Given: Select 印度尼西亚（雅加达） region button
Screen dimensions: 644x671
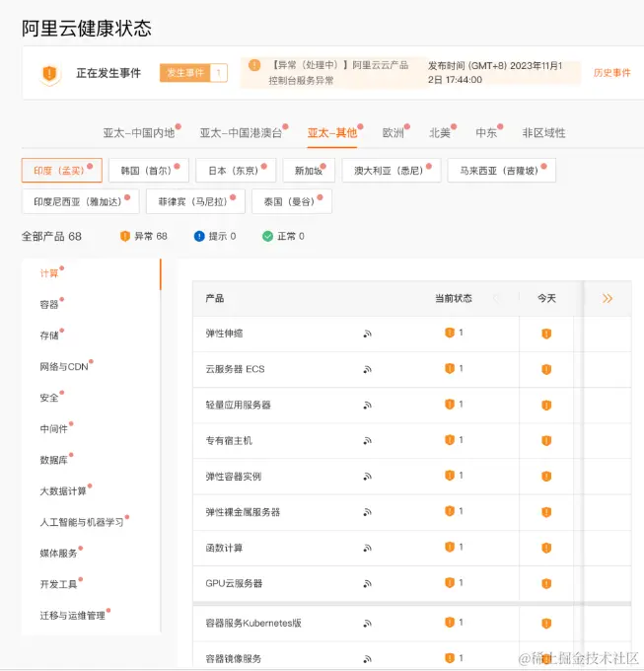Looking at the screenshot, I should click(81, 201).
